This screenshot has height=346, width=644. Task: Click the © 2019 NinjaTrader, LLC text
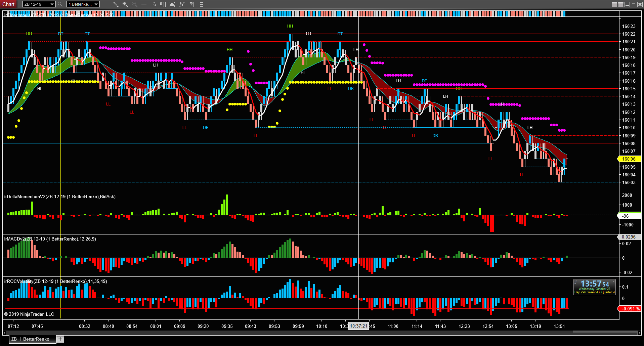click(29, 314)
